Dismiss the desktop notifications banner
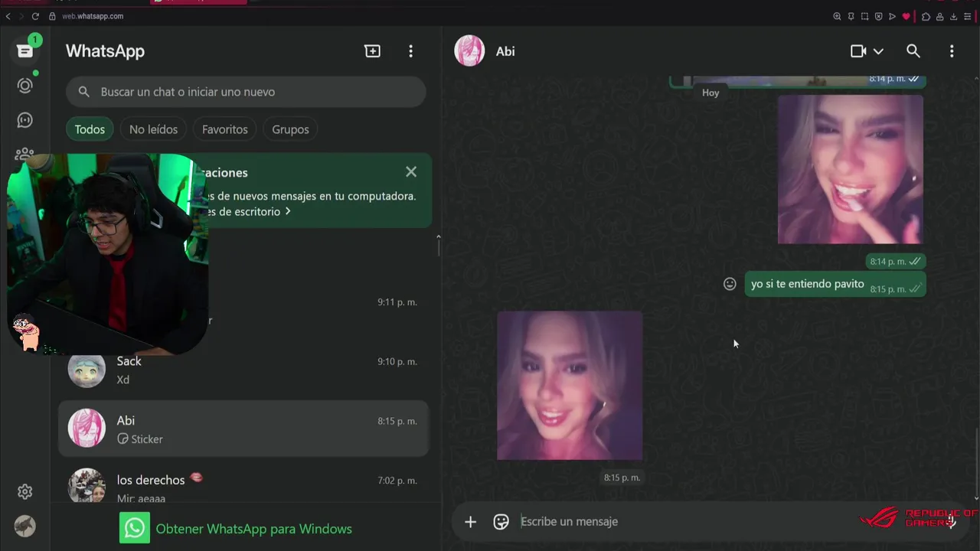Screen dimensions: 980x551 (x=411, y=171)
